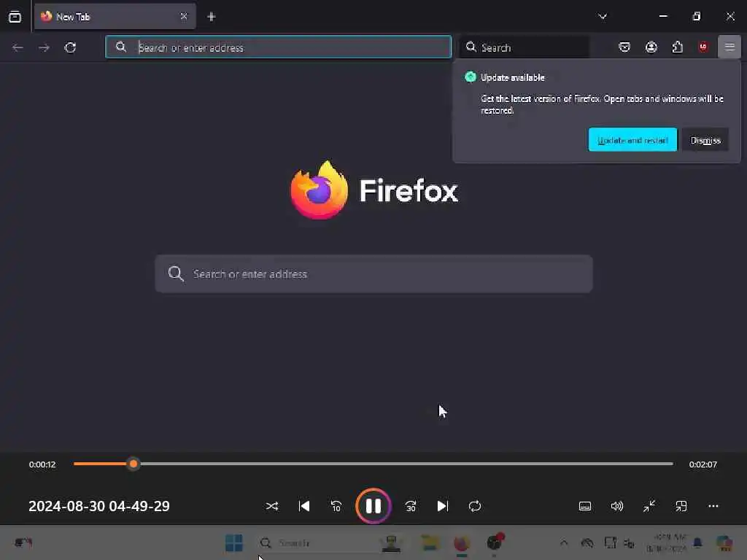Open File Explorer from the taskbar
747x560 pixels.
[430, 542]
